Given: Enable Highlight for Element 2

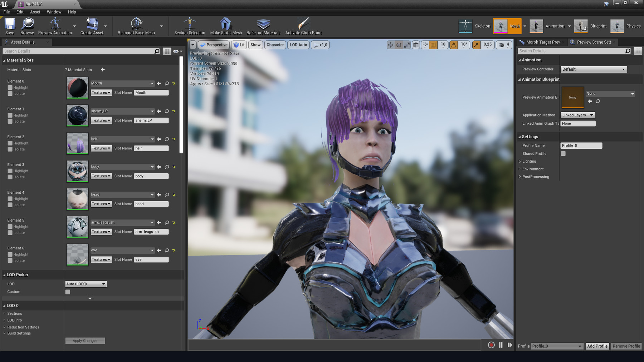Looking at the screenshot, I should click(x=10, y=143).
